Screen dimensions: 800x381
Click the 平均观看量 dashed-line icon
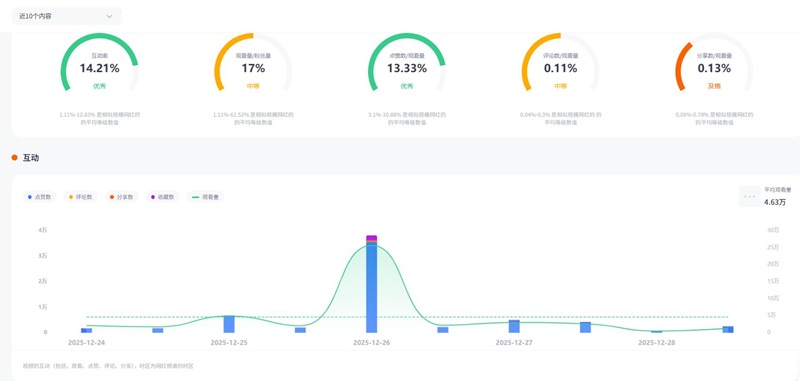(749, 196)
